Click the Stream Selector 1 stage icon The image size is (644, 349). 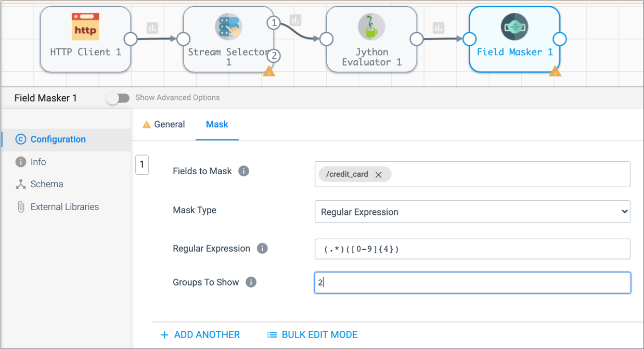(228, 27)
